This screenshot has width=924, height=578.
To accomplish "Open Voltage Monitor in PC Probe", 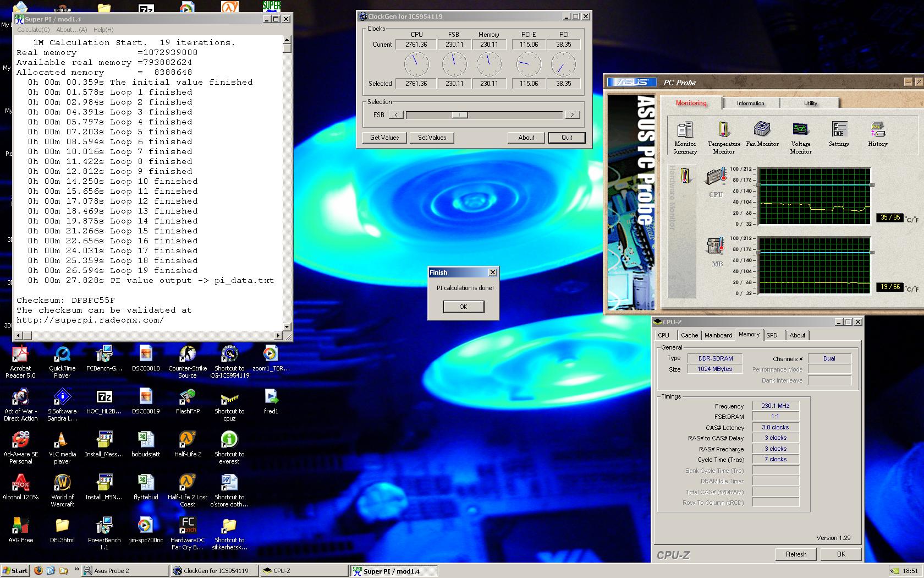I will point(801,137).
